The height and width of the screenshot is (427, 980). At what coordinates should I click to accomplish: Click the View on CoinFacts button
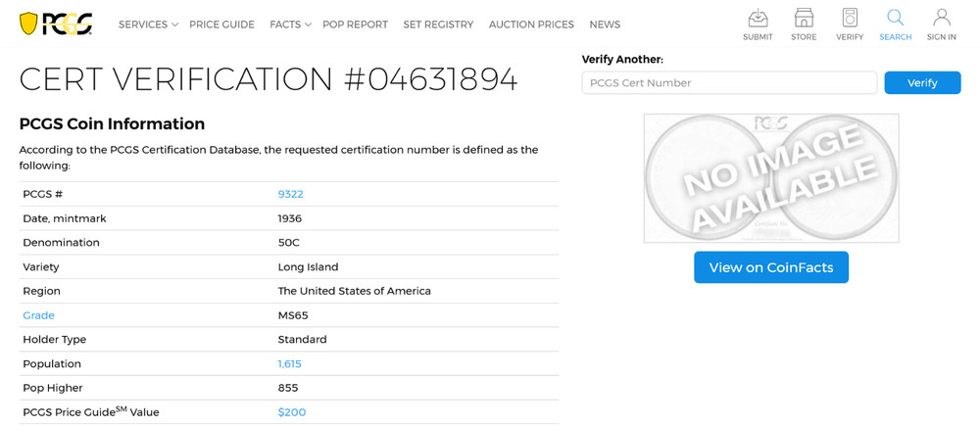[x=771, y=267]
